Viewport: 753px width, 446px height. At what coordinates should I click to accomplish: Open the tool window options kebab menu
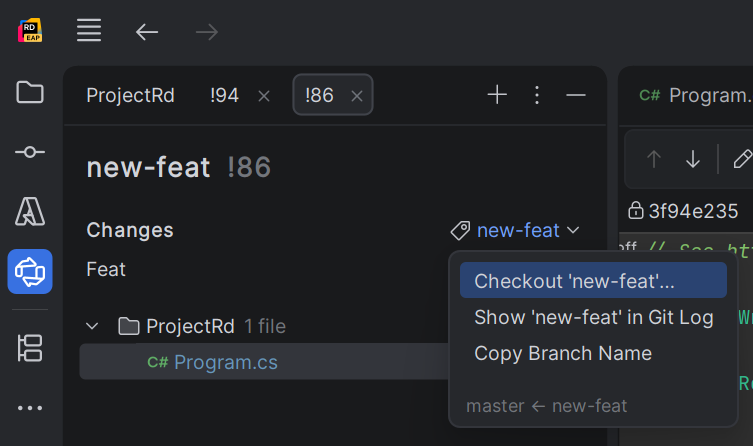[x=537, y=95]
